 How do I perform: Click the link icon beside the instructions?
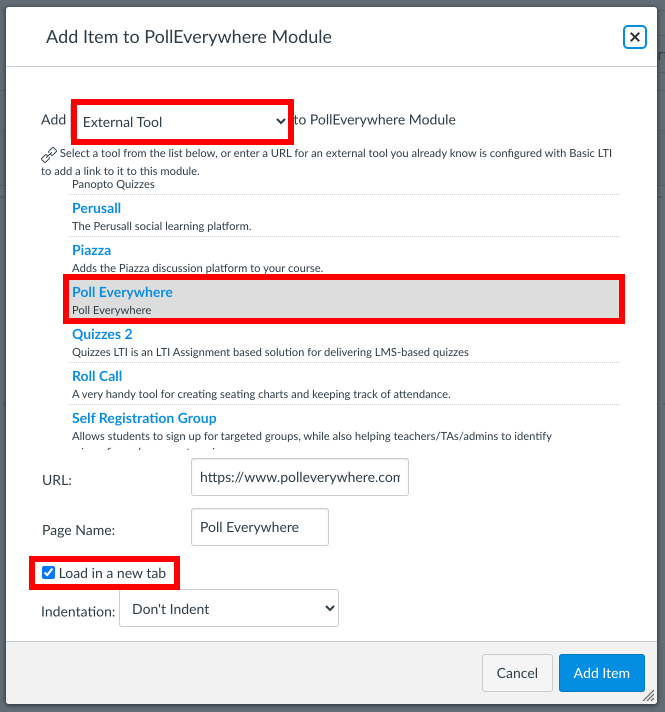coord(49,155)
